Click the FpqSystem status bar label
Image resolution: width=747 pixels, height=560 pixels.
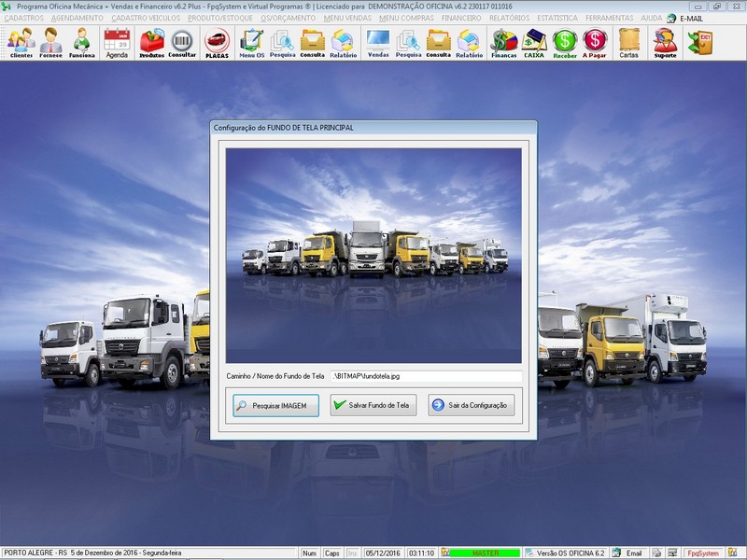(703, 553)
